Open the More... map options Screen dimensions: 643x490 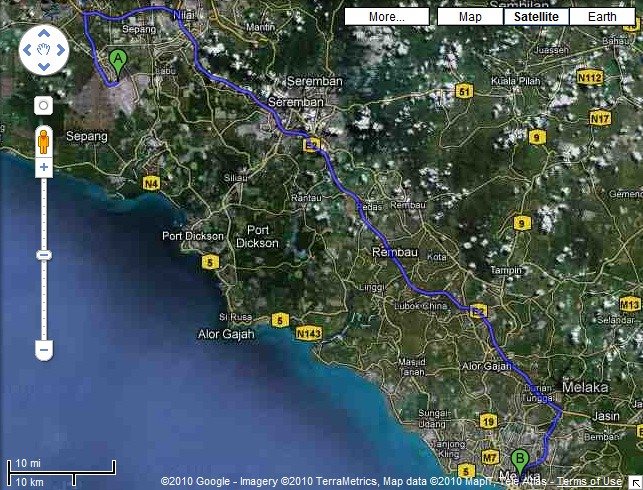click(387, 17)
